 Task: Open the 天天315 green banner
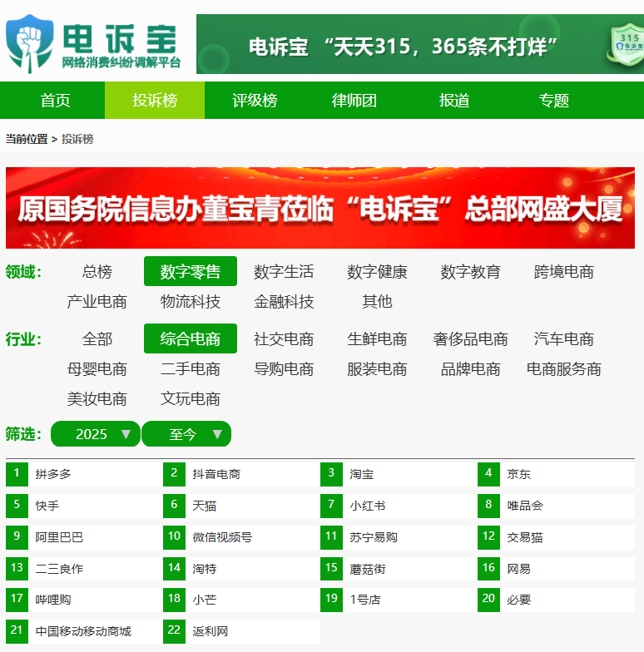click(419, 44)
